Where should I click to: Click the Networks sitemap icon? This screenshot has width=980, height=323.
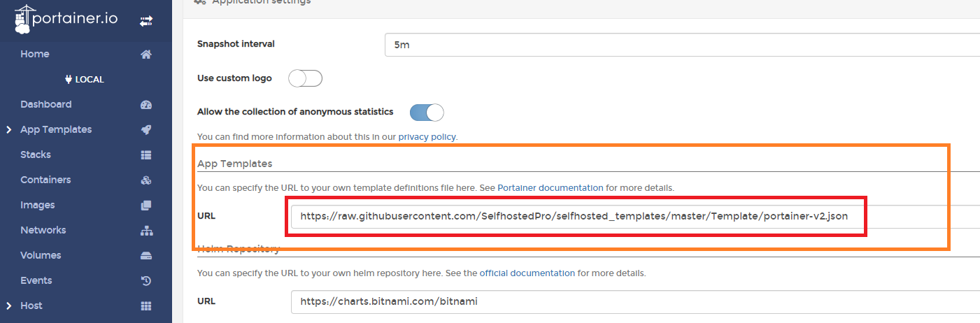tap(146, 230)
